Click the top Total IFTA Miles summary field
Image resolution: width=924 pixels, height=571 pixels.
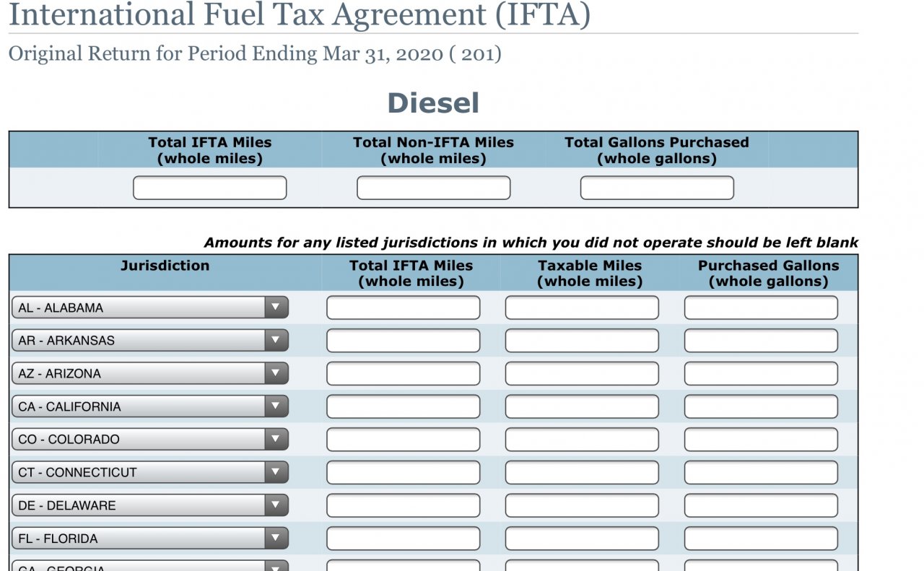tap(209, 188)
